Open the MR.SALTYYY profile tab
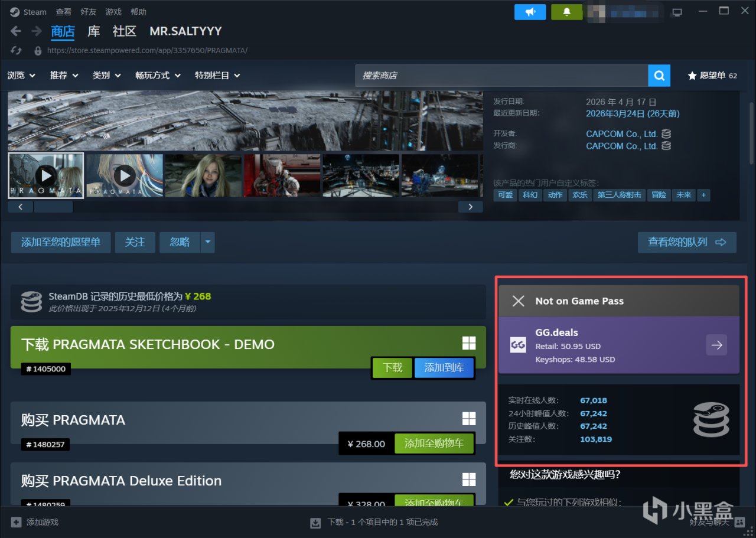This screenshot has width=756, height=538. pos(186,31)
